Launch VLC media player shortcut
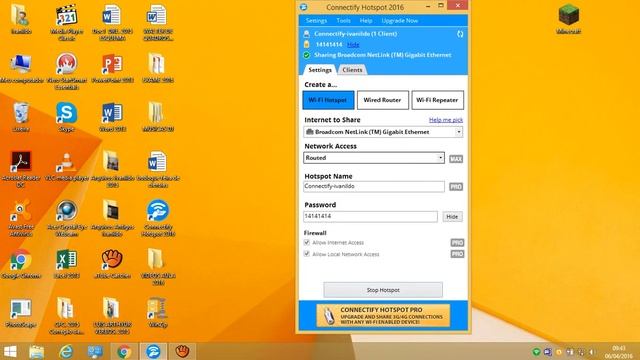This screenshot has height=360, width=640. [x=67, y=166]
